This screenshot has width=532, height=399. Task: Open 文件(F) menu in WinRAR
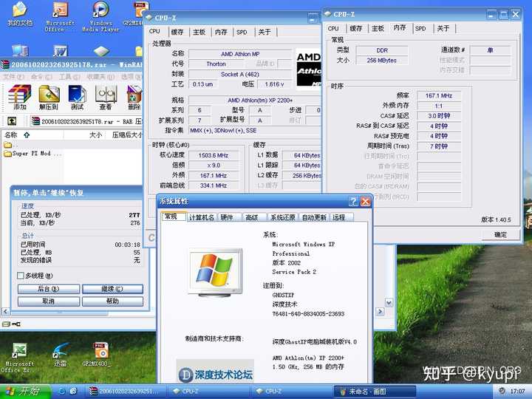pos(14,77)
